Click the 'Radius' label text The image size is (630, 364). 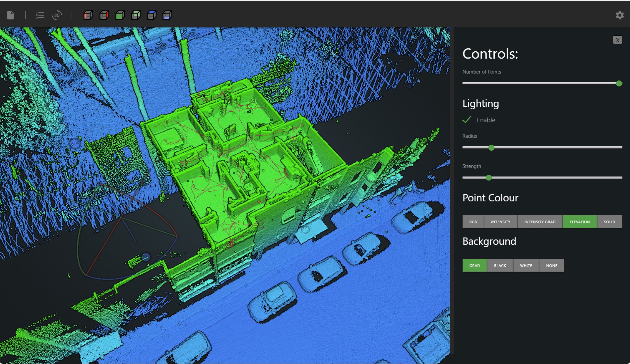(470, 136)
